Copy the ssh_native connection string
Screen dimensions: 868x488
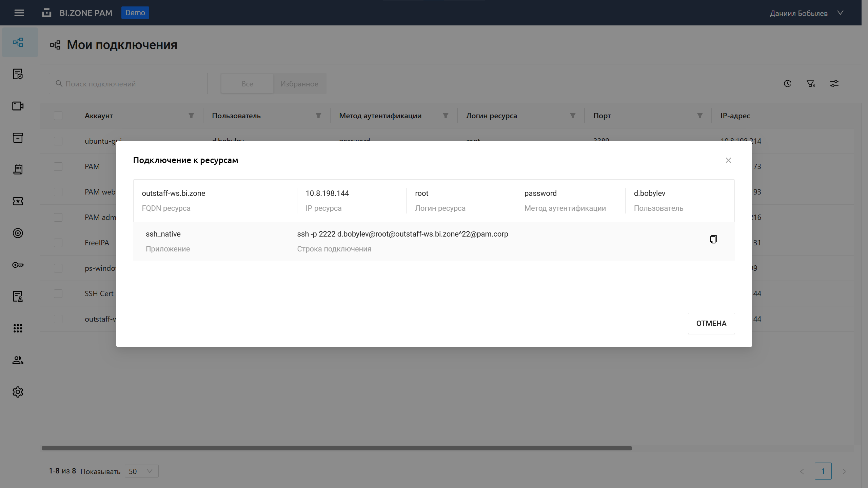[713, 239]
